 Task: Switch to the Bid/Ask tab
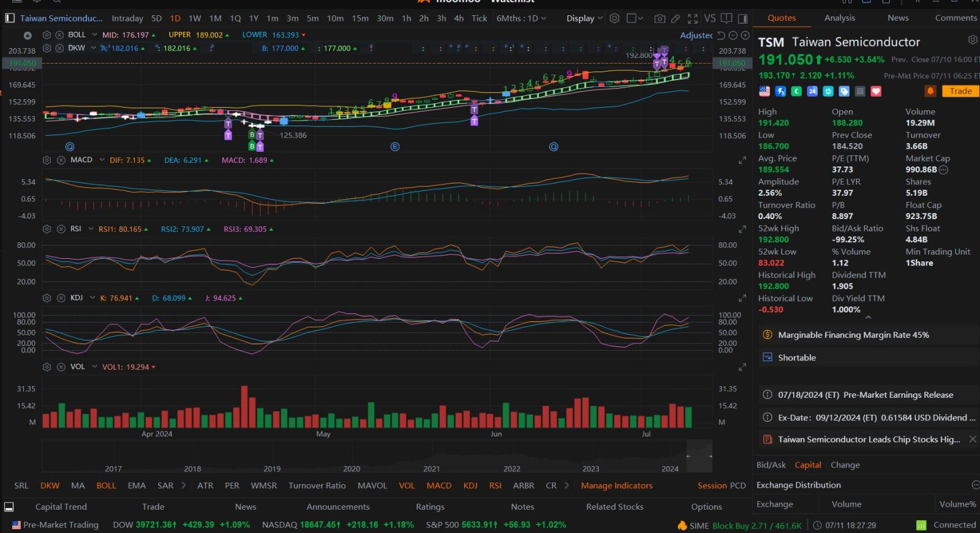771,465
